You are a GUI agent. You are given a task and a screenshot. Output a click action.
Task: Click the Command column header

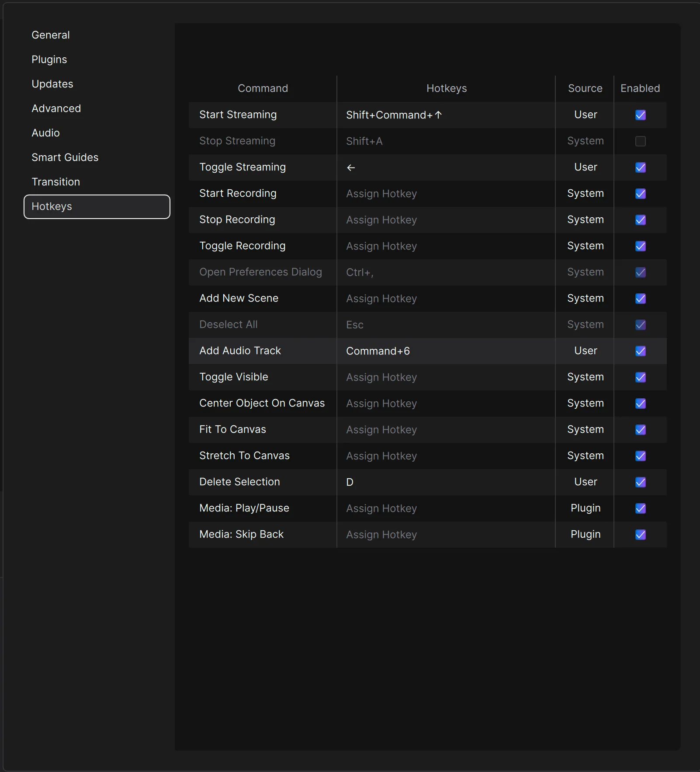point(263,88)
